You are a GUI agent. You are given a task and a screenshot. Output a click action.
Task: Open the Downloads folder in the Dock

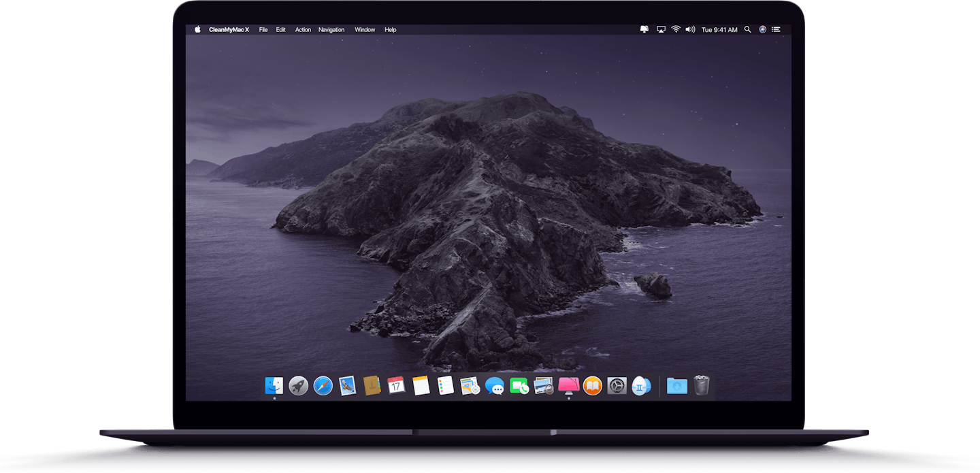point(677,386)
